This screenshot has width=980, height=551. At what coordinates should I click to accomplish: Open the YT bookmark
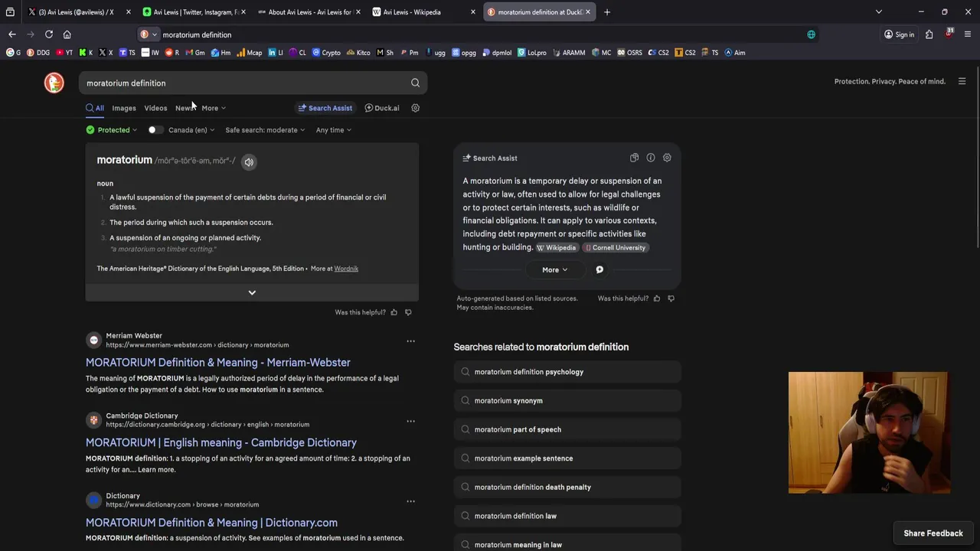point(64,53)
